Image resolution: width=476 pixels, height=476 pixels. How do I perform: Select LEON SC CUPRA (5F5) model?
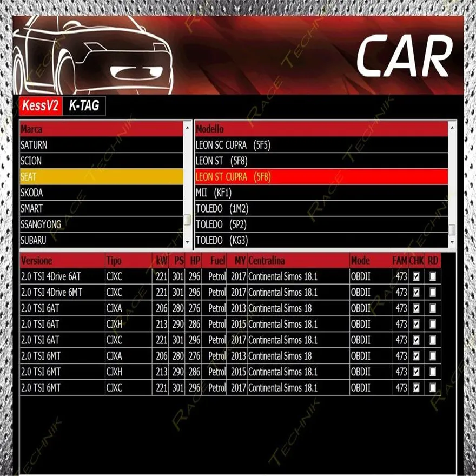coord(321,145)
